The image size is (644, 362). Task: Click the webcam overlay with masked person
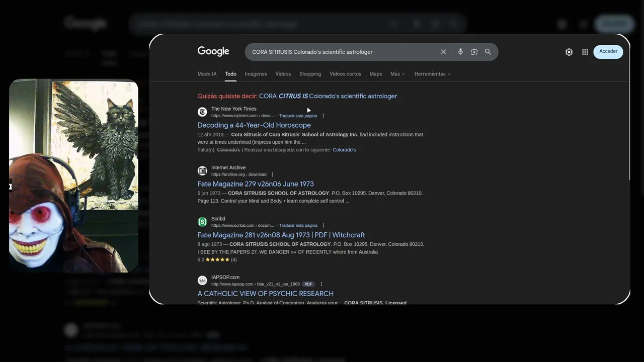[73, 176]
